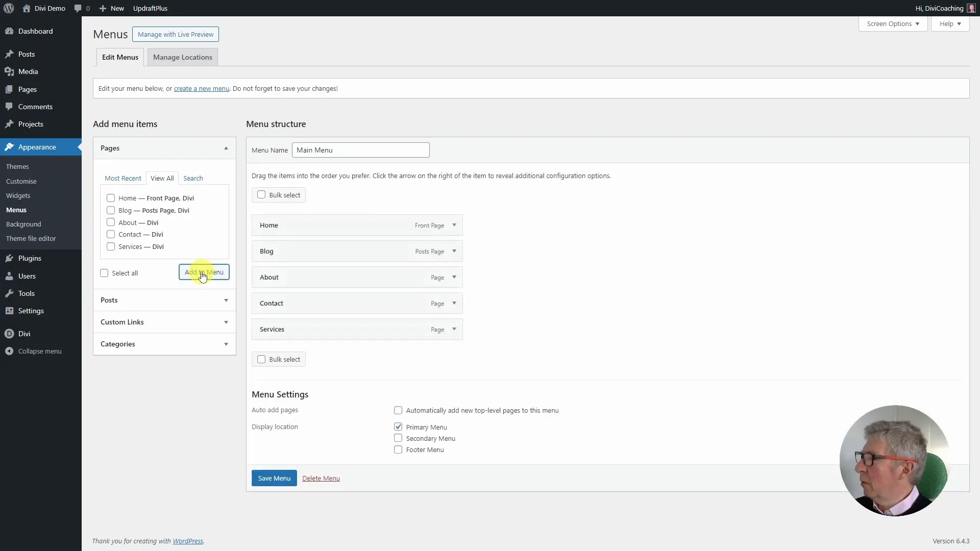
Task: Open the Screen Options dropdown
Action: [x=892, y=23]
